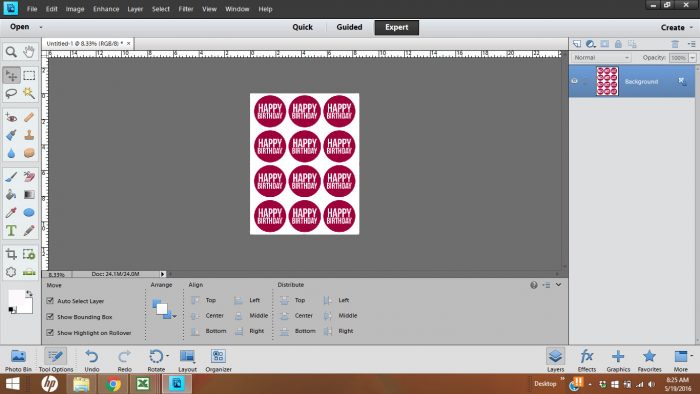
Task: Select the Recompose tool
Action: click(x=29, y=254)
